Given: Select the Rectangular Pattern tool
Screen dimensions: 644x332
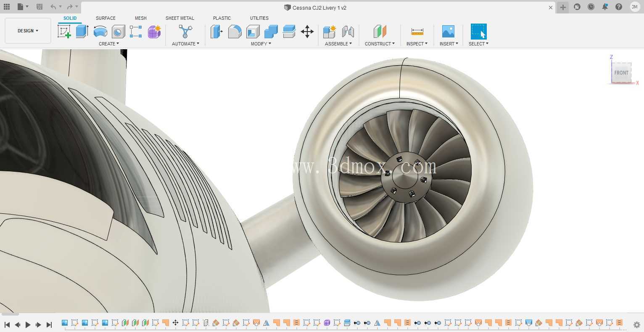Looking at the screenshot, I should coord(136,32).
